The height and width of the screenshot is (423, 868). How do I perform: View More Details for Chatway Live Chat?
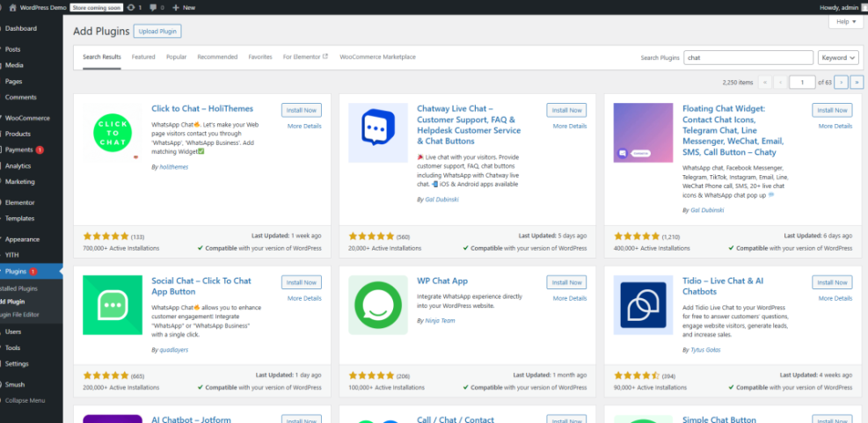(x=570, y=127)
